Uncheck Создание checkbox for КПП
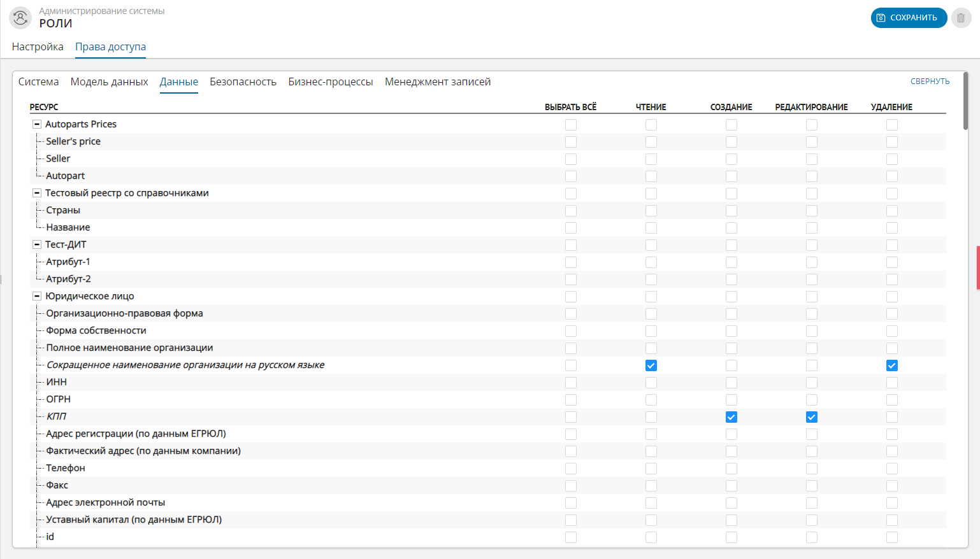The image size is (980, 559). [x=731, y=417]
